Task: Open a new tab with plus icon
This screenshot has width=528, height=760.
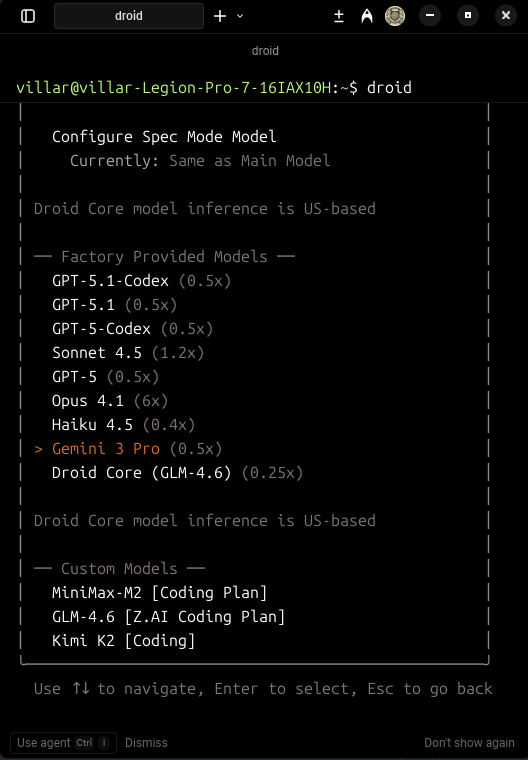Action: point(220,16)
